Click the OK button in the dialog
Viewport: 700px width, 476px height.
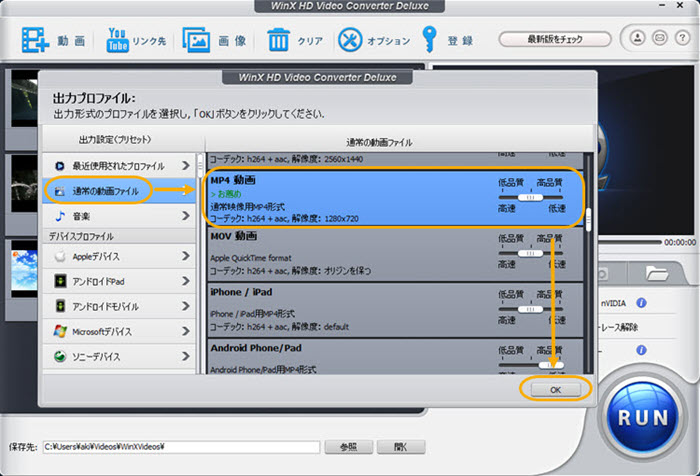(555, 390)
